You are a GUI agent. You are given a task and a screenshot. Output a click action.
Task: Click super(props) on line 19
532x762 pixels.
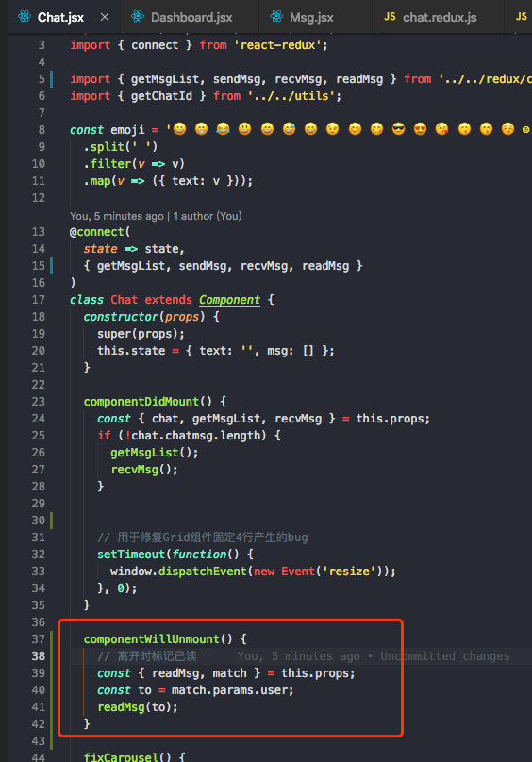tap(141, 334)
